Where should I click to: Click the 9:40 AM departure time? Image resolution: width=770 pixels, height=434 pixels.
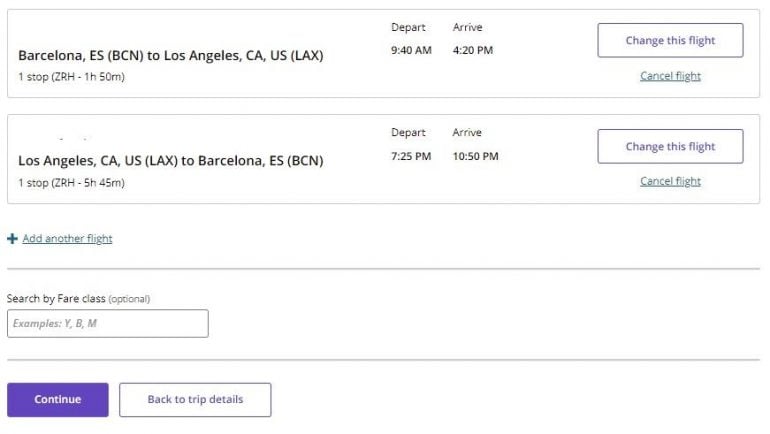411,50
